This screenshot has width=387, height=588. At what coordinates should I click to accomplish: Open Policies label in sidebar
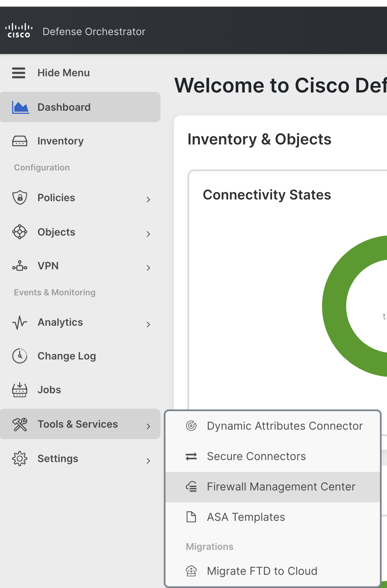56,198
